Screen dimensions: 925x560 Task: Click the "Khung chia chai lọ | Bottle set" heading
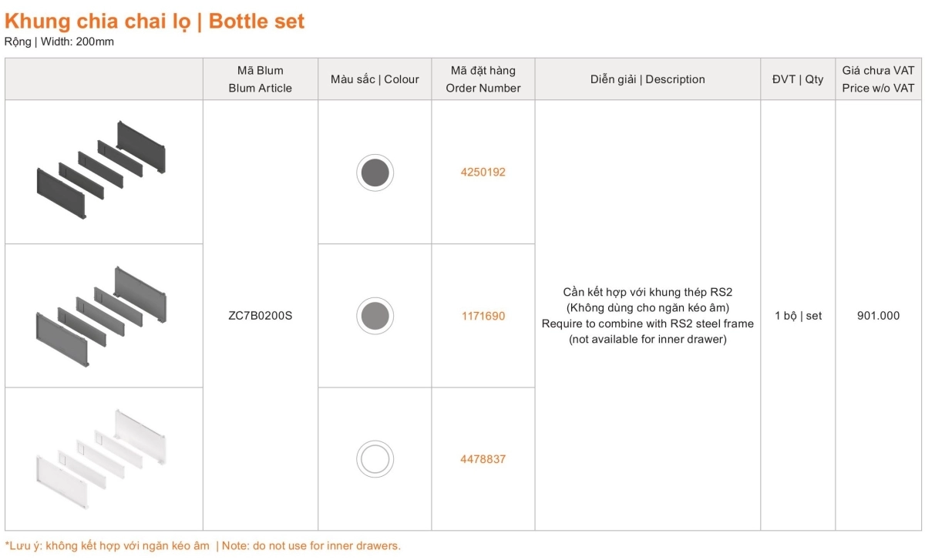click(155, 21)
